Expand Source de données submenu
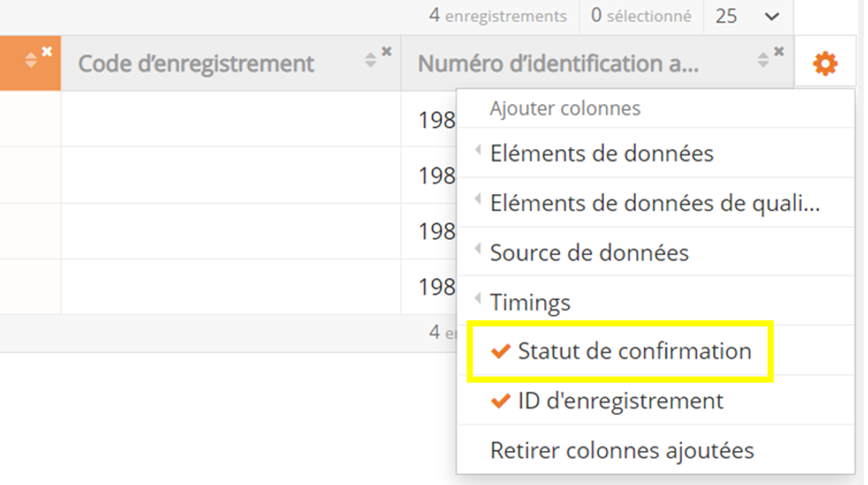 589,253
